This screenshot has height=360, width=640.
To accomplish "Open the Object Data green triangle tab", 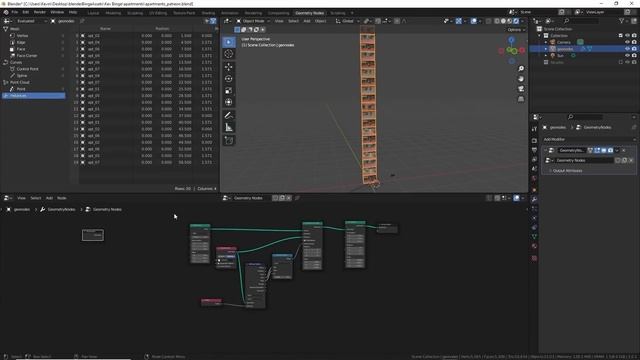I will pyautogui.click(x=534, y=236).
